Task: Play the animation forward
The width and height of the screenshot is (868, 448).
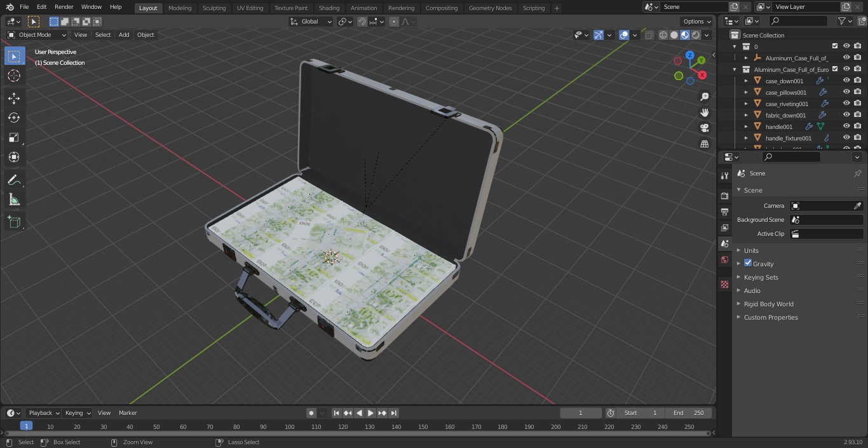Action: click(x=371, y=413)
